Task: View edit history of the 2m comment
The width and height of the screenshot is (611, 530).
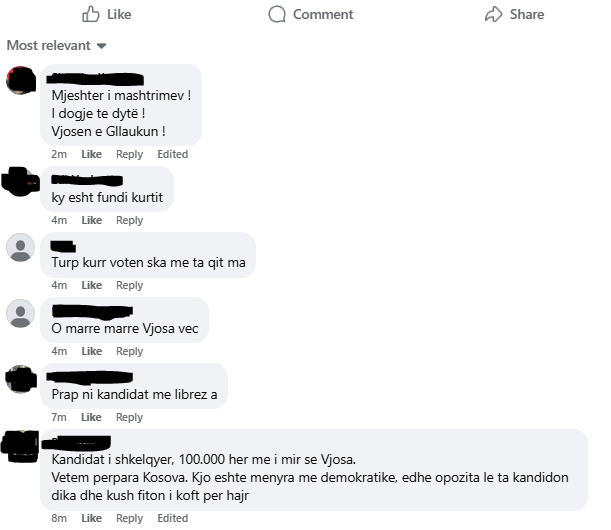Action: (173, 154)
